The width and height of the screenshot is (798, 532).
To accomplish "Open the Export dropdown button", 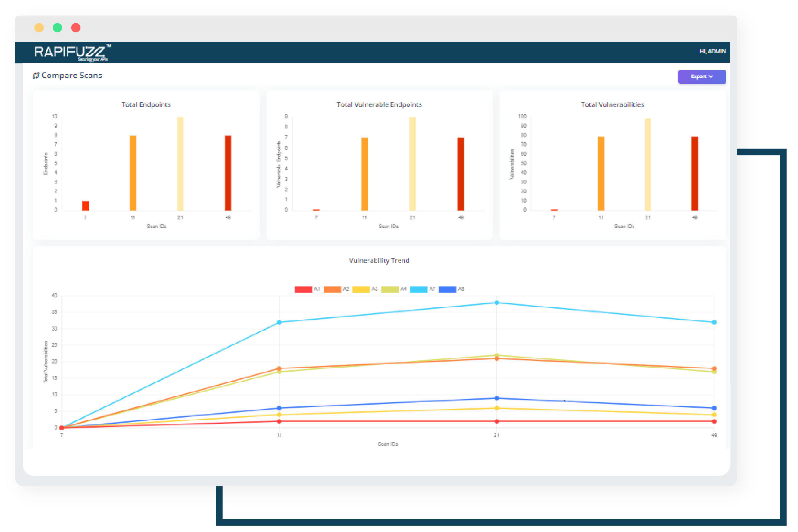I will pyautogui.click(x=702, y=77).
